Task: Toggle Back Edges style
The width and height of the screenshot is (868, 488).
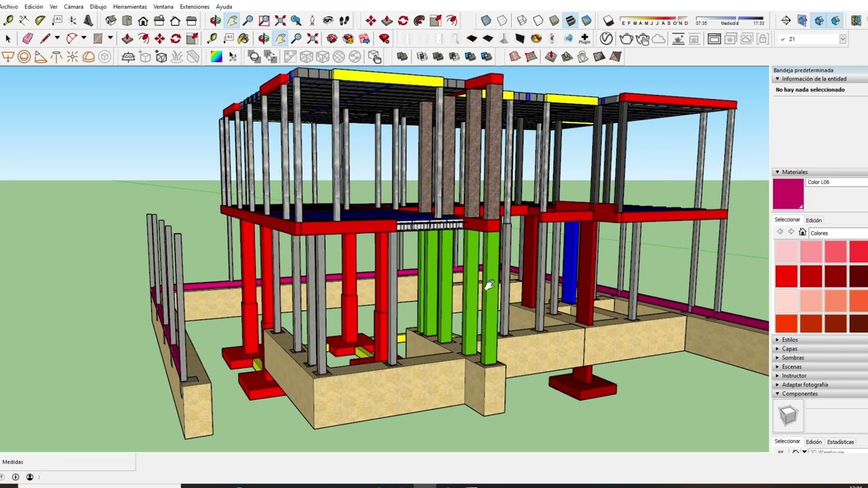Action: [502, 21]
